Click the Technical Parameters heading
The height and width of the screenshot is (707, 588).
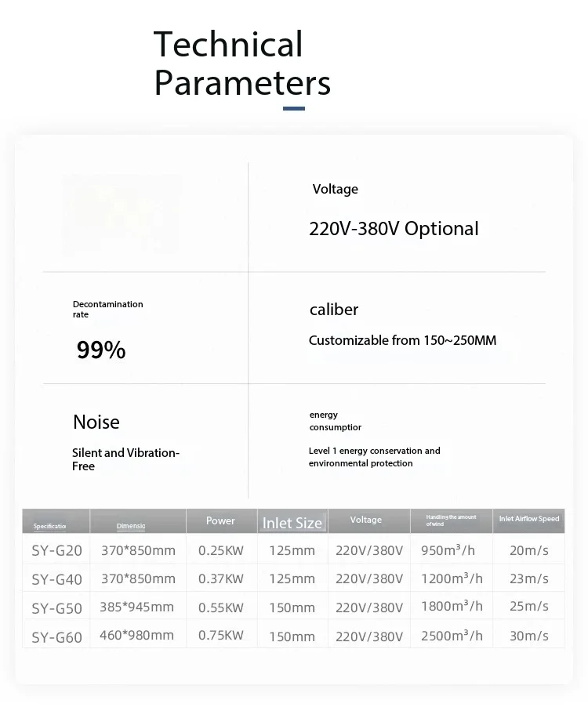pyautogui.click(x=241, y=63)
